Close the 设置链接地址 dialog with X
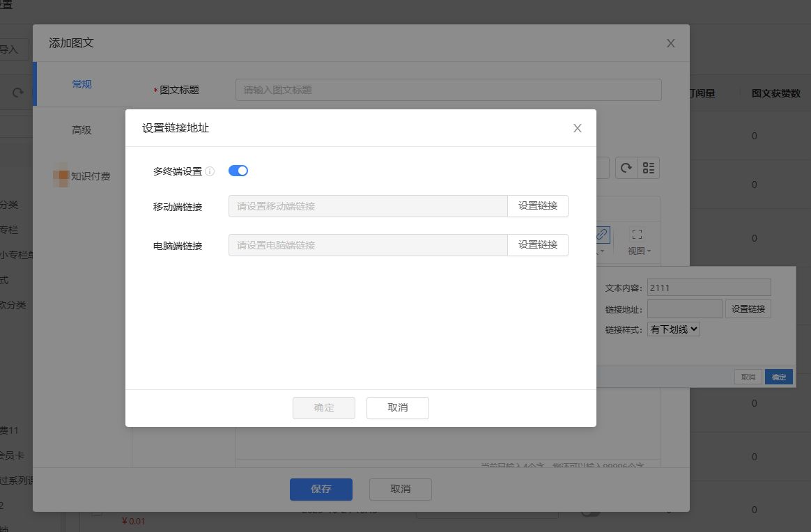 tap(577, 128)
